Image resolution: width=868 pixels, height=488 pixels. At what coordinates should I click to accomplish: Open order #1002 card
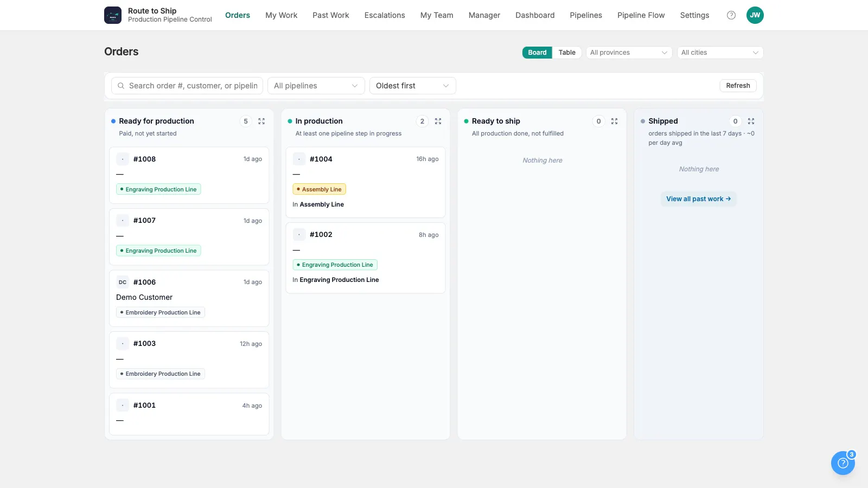pos(366,258)
